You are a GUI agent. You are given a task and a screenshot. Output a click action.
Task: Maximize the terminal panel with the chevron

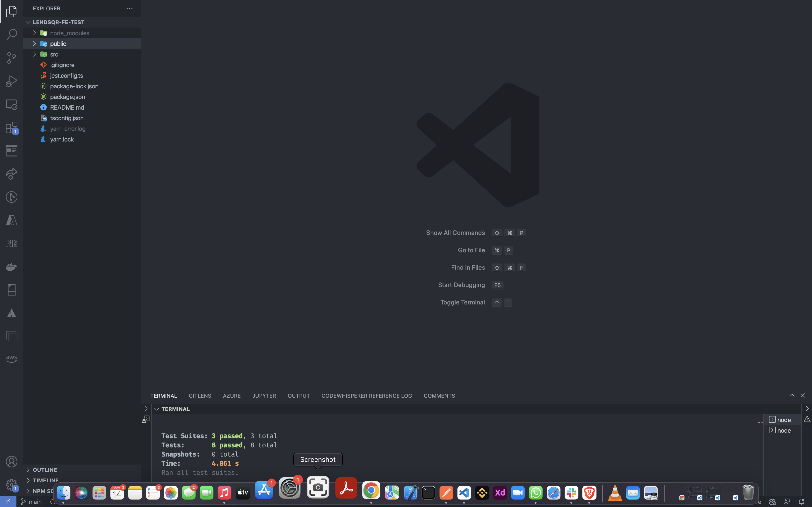tap(792, 395)
